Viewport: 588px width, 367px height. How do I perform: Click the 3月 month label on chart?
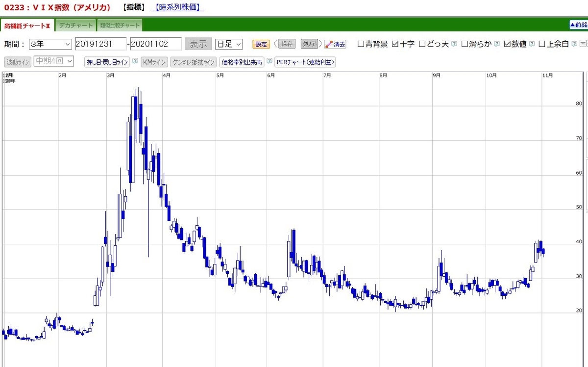point(111,75)
